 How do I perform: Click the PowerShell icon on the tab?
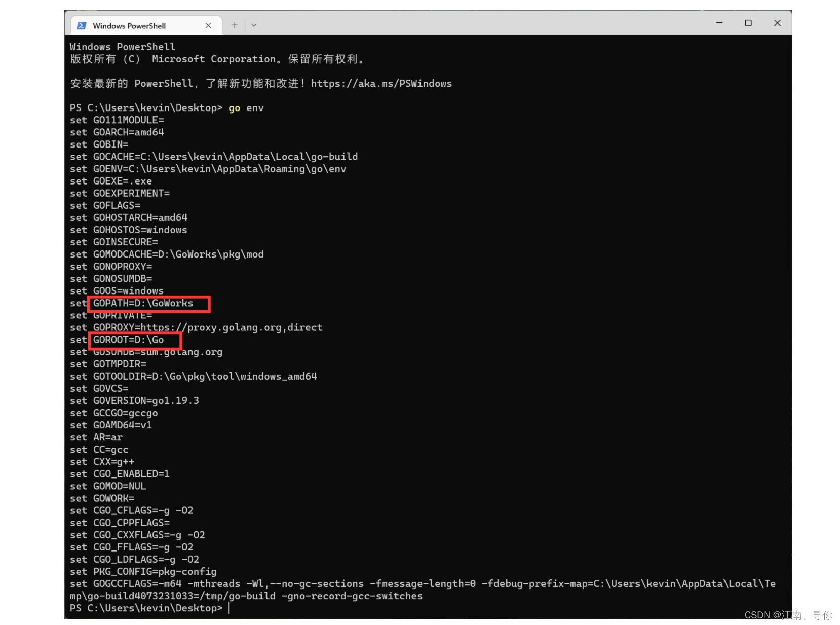(x=81, y=25)
